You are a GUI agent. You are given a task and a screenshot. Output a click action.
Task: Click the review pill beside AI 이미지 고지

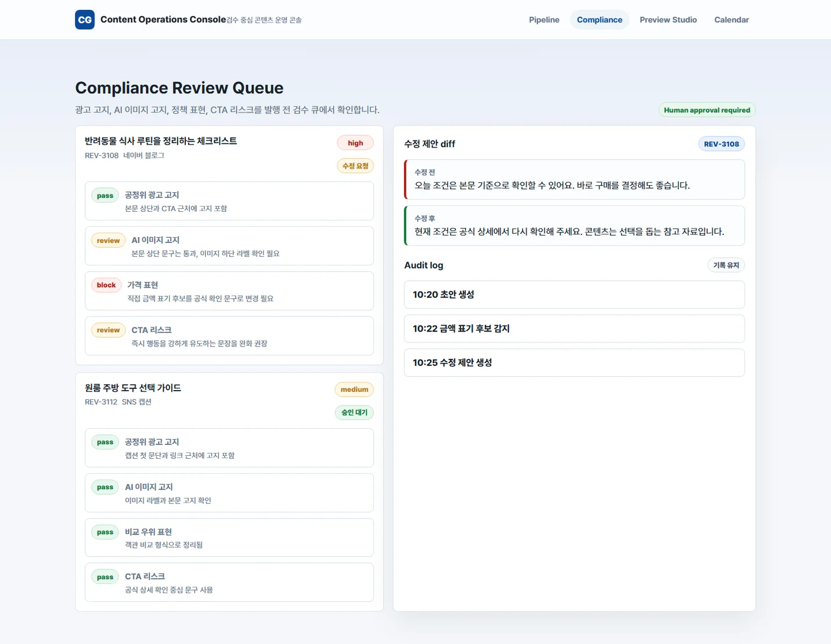pyautogui.click(x=108, y=241)
